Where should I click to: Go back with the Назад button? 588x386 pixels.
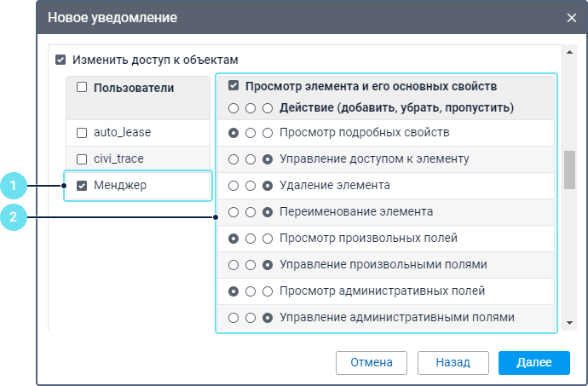click(x=453, y=362)
